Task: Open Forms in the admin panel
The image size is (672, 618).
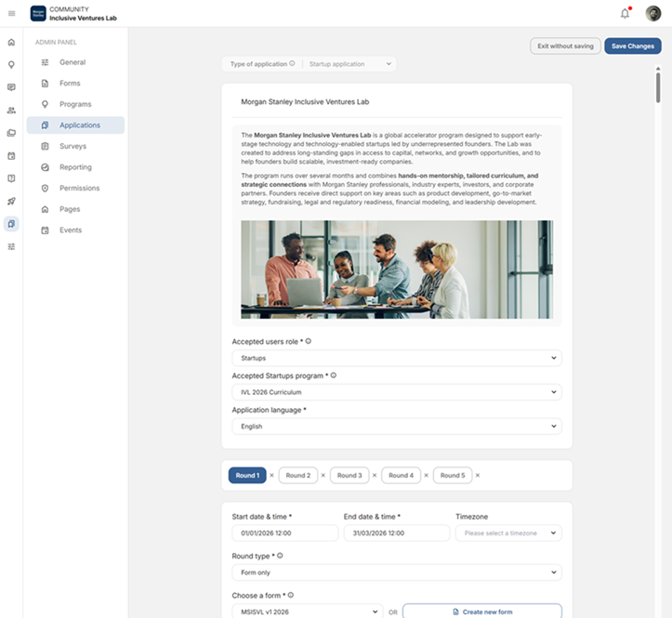Action: (x=75, y=83)
